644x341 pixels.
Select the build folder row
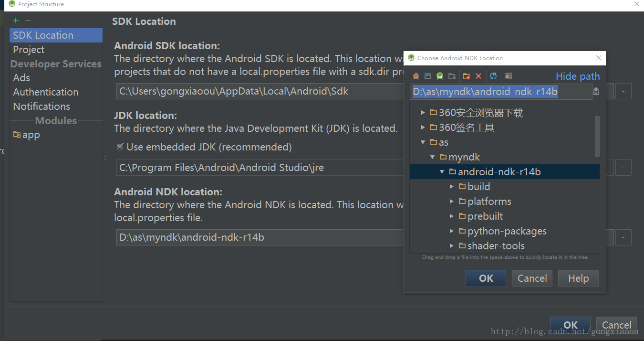[504, 187]
